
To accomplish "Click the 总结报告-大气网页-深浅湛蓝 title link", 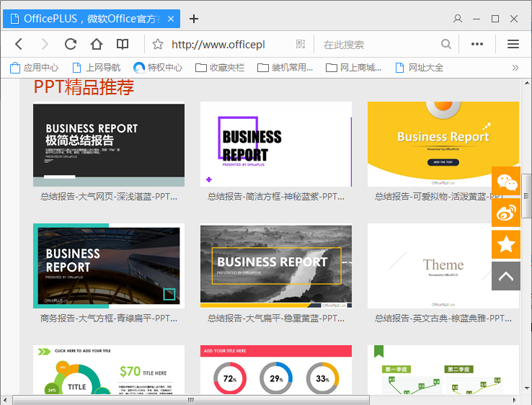I will pyautogui.click(x=109, y=197).
